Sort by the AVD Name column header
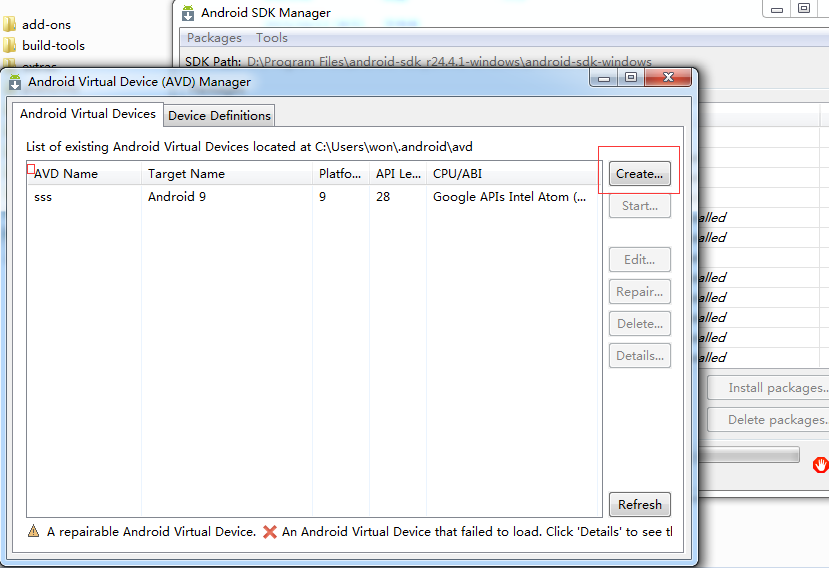Image resolution: width=829 pixels, height=568 pixels. [x=84, y=173]
